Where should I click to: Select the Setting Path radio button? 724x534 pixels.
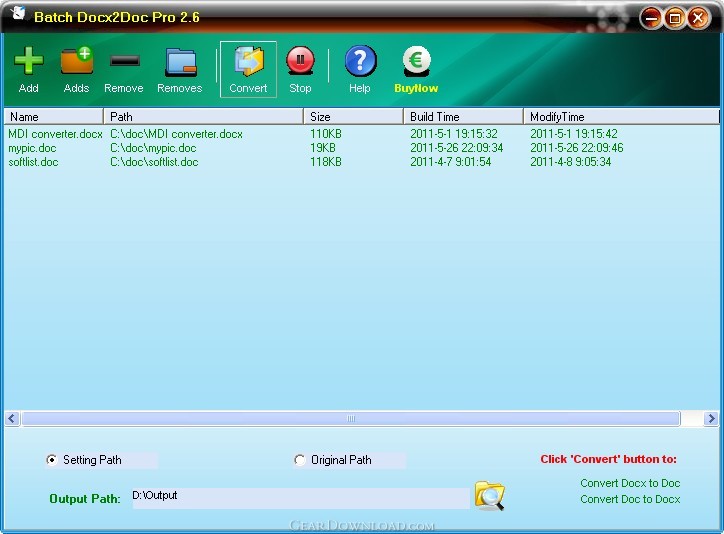coord(52,460)
